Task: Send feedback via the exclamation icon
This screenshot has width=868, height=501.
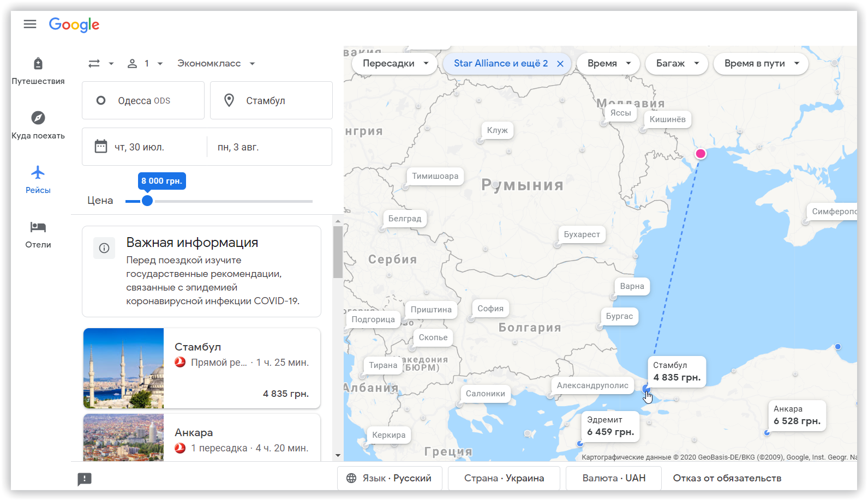Action: 85,479
